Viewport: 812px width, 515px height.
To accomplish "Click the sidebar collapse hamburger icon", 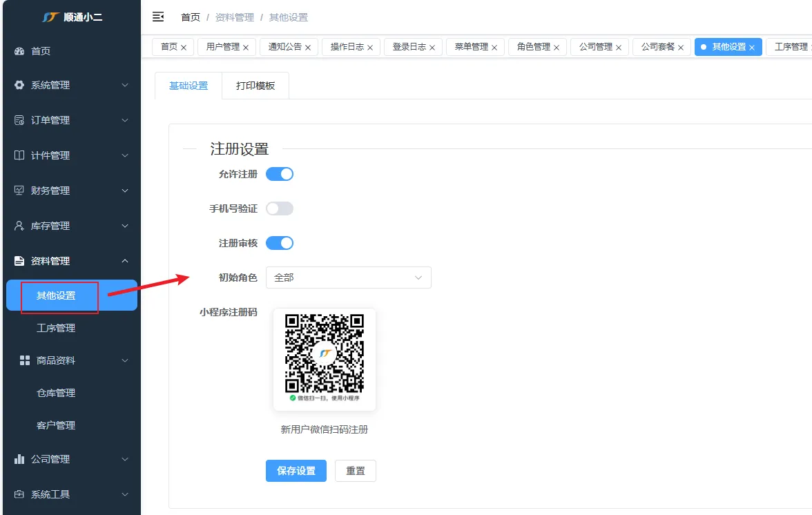I will (x=158, y=17).
